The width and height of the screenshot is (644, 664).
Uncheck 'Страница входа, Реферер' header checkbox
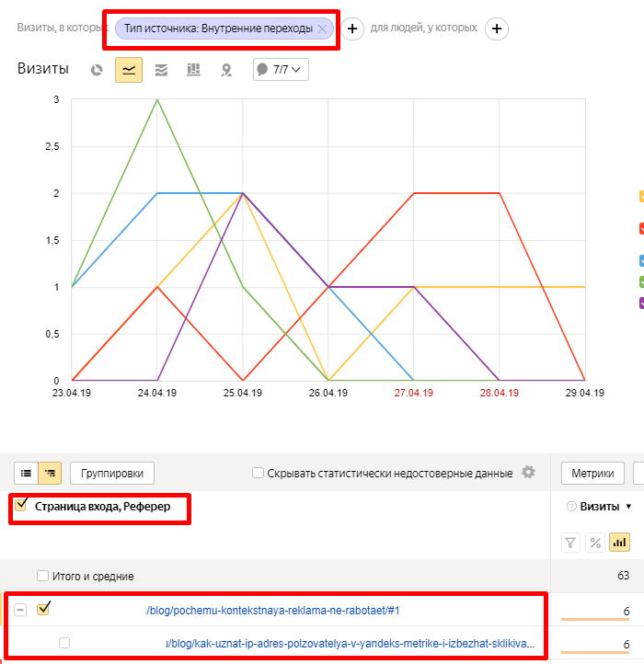(21, 505)
